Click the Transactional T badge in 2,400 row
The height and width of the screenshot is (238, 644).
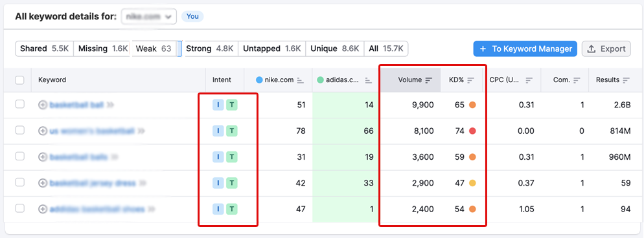pyautogui.click(x=232, y=210)
